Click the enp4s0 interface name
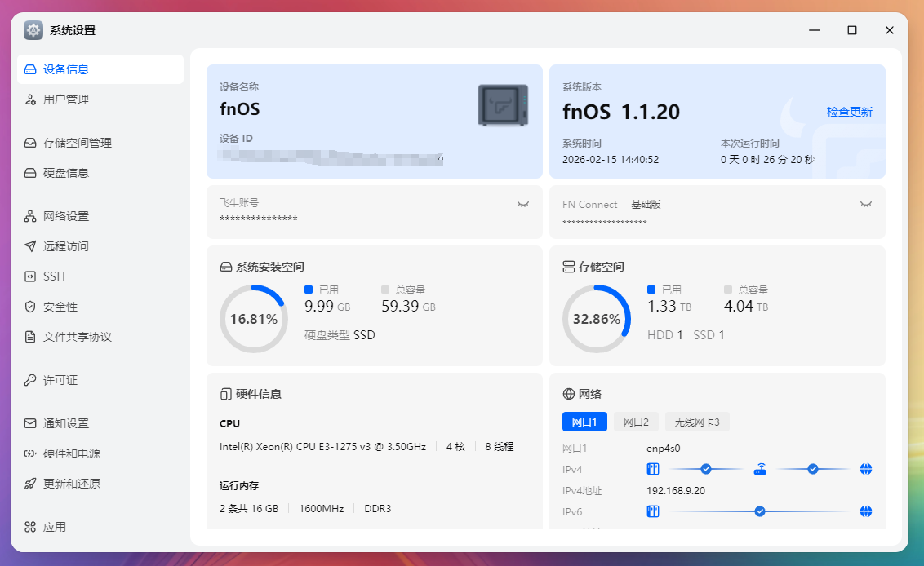The height and width of the screenshot is (566, 924). [664, 449]
